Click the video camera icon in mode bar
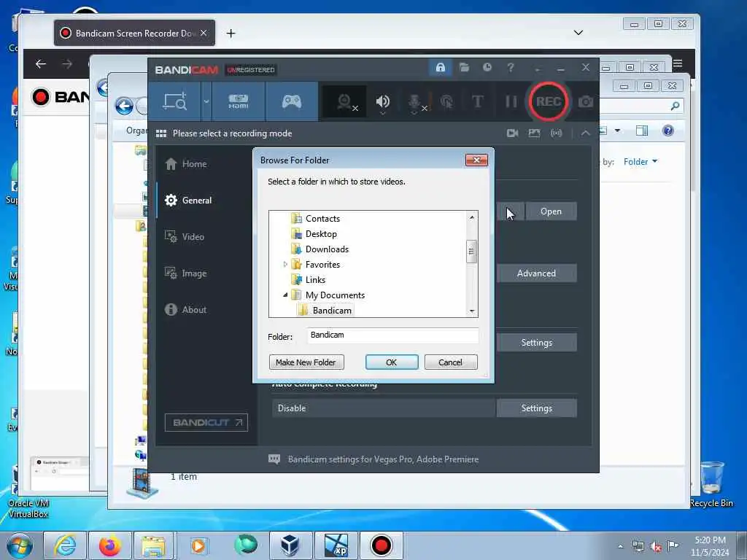The image size is (747, 560). point(512,133)
